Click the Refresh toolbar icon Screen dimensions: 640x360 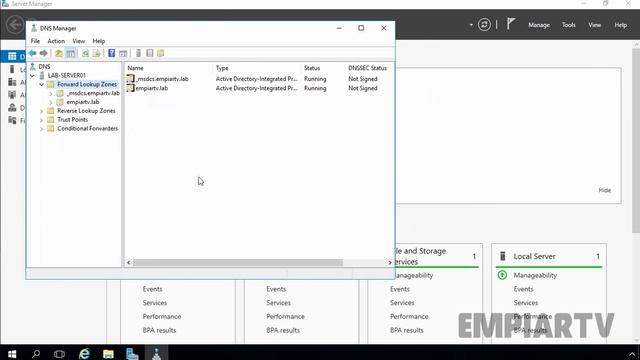[x=85, y=53]
